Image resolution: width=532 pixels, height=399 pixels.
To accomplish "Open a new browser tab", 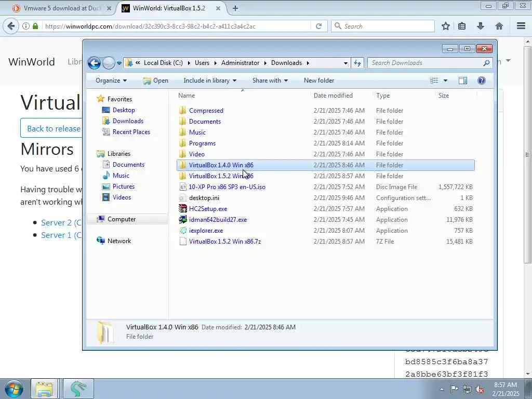I will coord(235,8).
